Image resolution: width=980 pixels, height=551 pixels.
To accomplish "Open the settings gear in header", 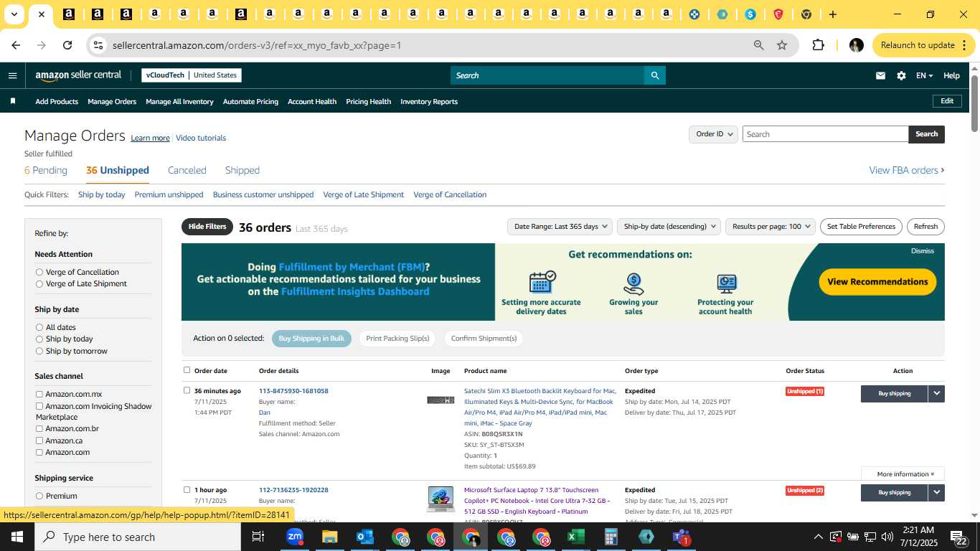I will 901,75.
